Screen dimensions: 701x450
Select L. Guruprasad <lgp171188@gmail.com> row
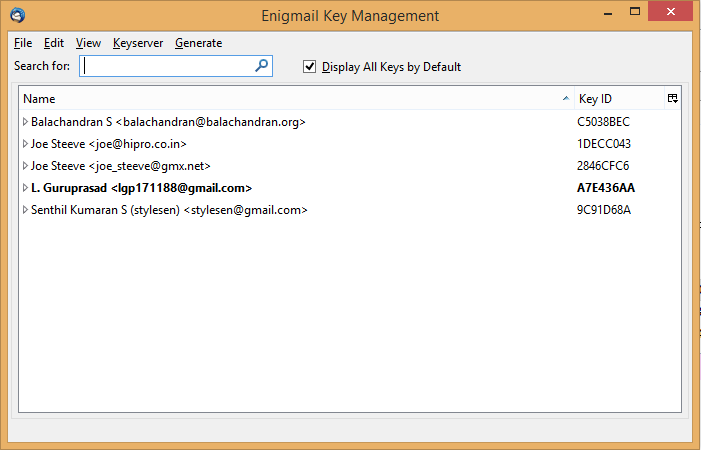350,188
